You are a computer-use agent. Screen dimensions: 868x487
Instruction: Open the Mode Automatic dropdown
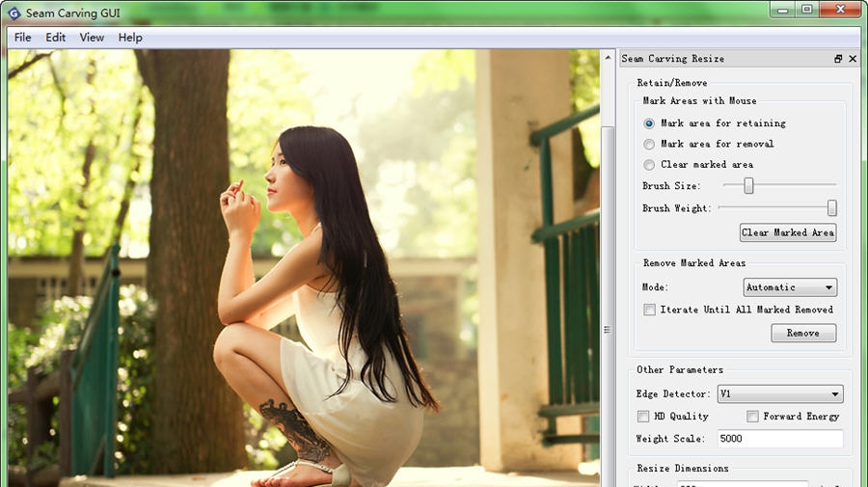(x=789, y=287)
